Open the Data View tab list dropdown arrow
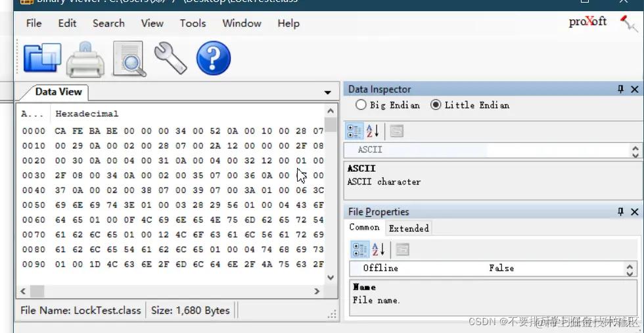Viewport: 644px width, 333px height. [327, 93]
